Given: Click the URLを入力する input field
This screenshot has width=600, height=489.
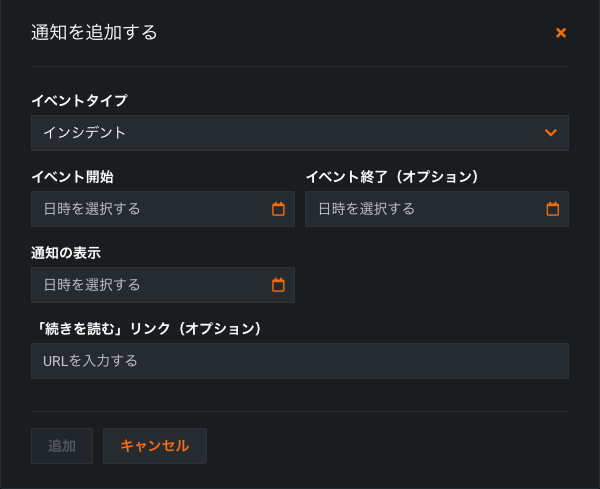Looking at the screenshot, I should coord(299,361).
